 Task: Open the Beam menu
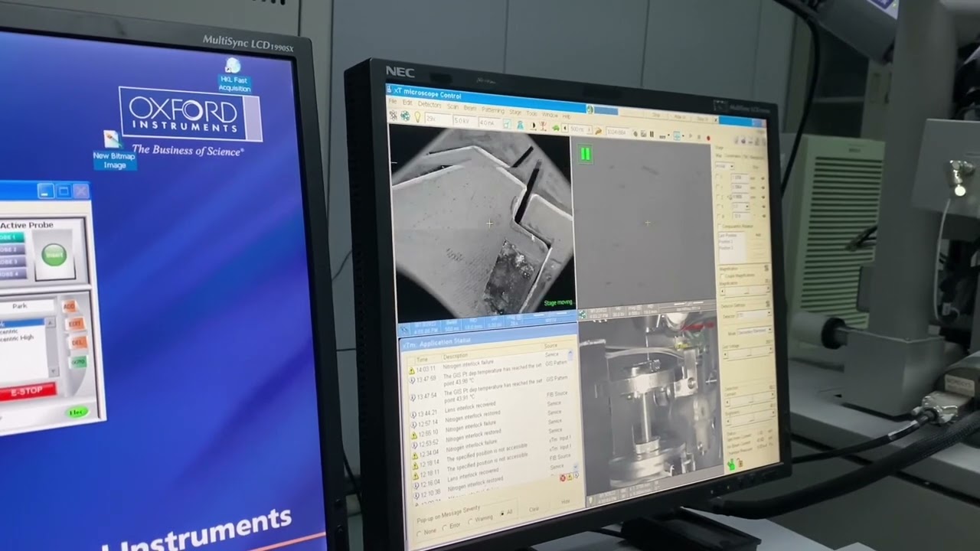(x=469, y=108)
